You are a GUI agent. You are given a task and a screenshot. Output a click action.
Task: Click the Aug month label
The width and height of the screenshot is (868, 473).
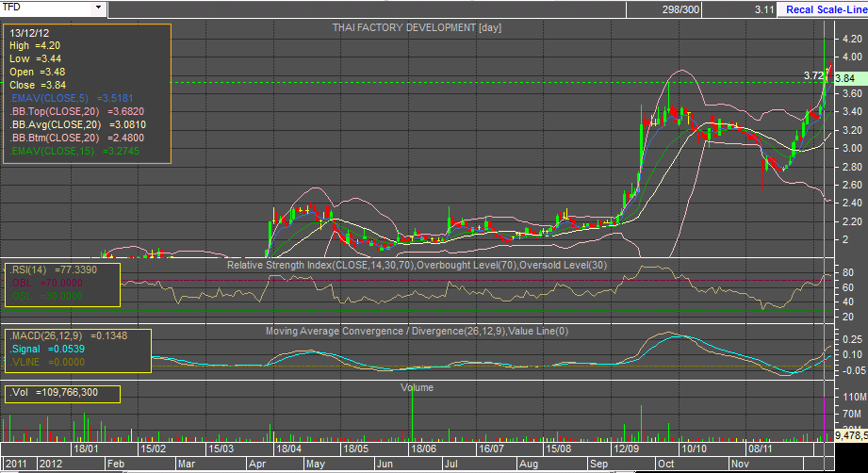pos(529,464)
